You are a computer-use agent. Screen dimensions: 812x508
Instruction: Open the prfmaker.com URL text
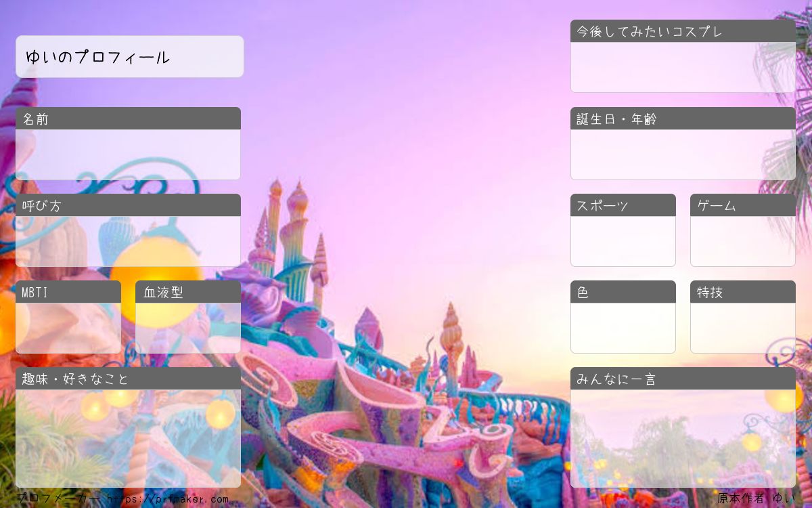tap(167, 499)
